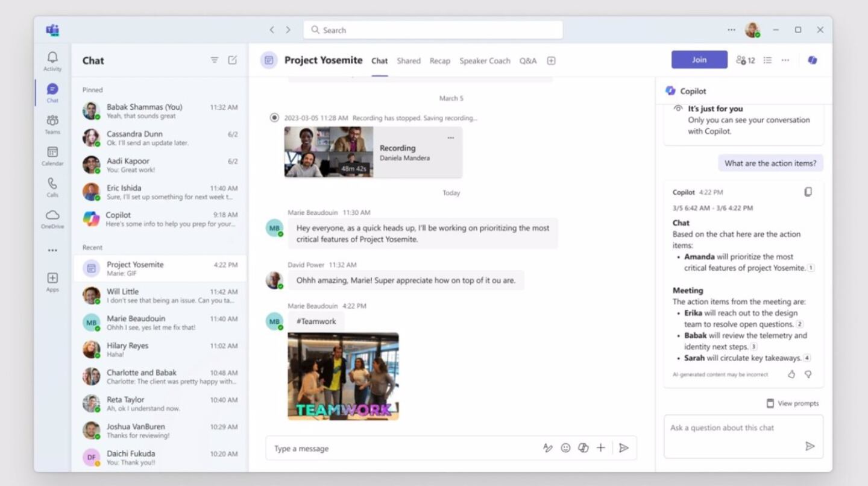Go back with the left arrow
The image size is (868, 486).
pos(272,30)
